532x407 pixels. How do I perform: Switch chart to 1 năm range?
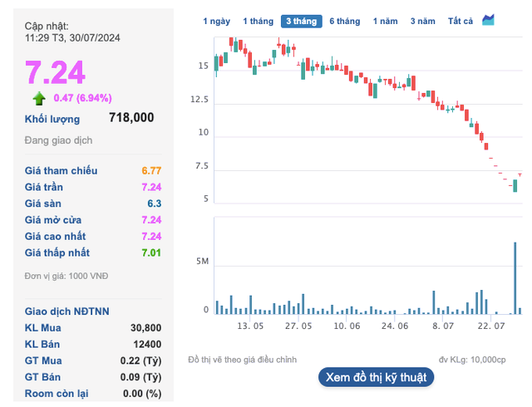coord(385,21)
